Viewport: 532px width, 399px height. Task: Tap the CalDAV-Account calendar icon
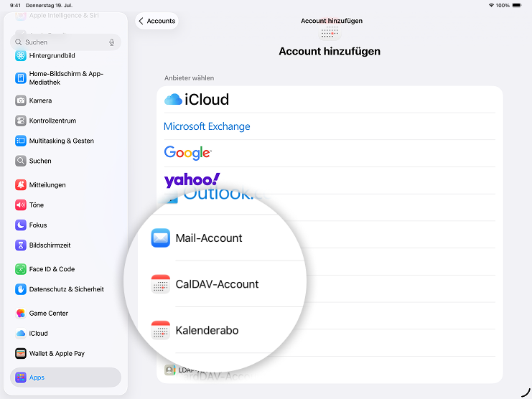161,284
